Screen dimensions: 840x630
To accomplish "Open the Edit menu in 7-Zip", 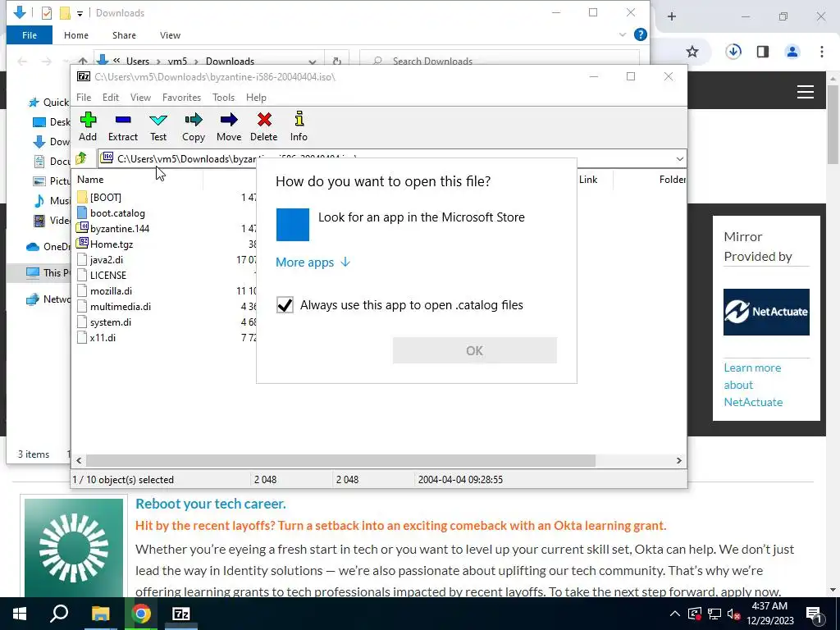I will (111, 98).
